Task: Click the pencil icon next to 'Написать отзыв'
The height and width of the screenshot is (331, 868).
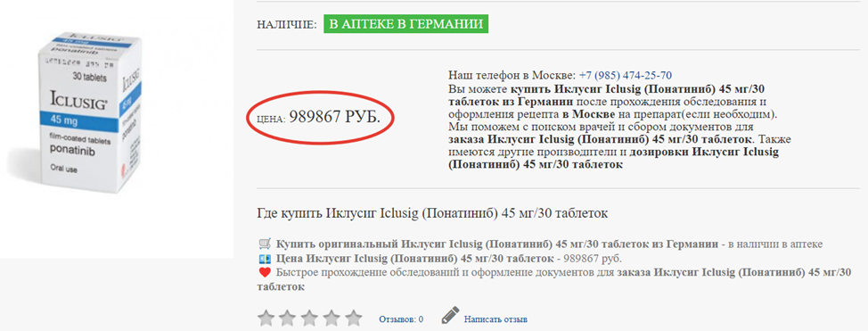Action: [x=450, y=316]
